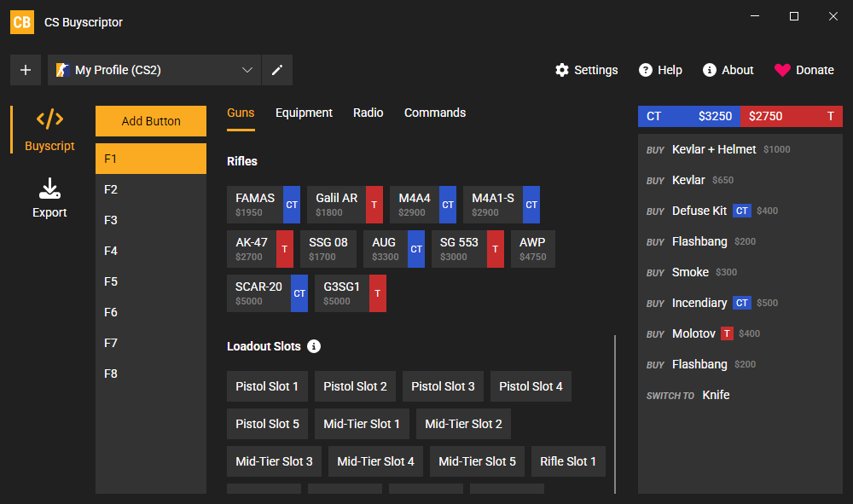Edit profile with the pencil icon
The height and width of the screenshot is (504, 853).
coord(277,70)
